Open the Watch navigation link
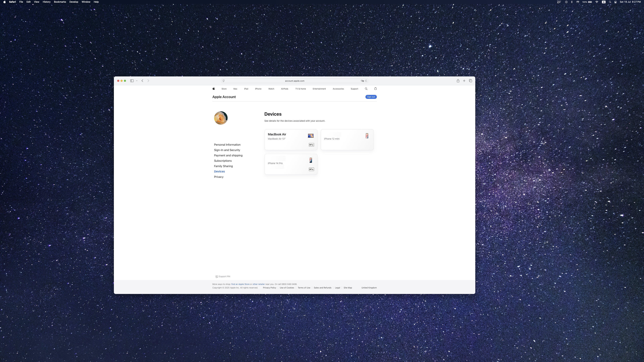The height and width of the screenshot is (362, 644). [271, 89]
